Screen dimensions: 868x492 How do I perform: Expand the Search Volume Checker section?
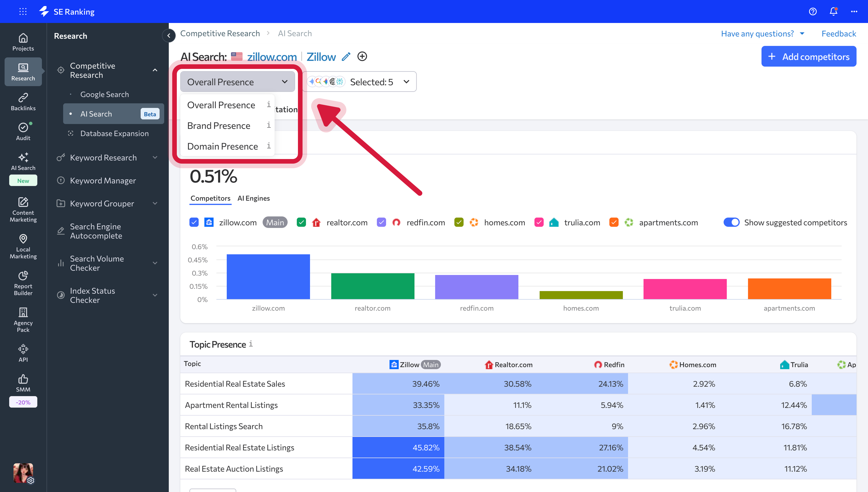pyautogui.click(x=155, y=263)
